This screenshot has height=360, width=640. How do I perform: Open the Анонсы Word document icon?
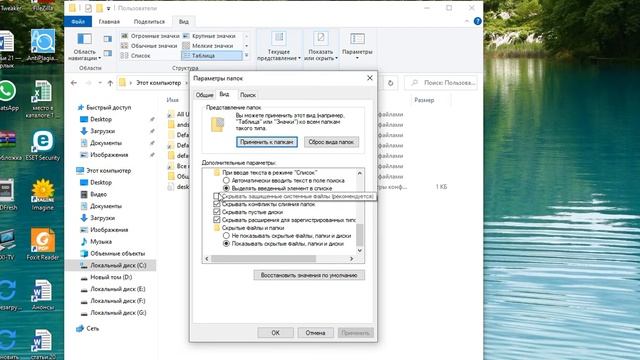(42, 295)
